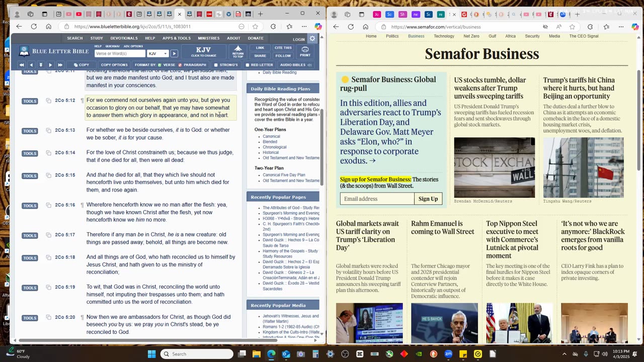
Task: Click copy icon beside 2Co 5:12
Action: tap(49, 101)
